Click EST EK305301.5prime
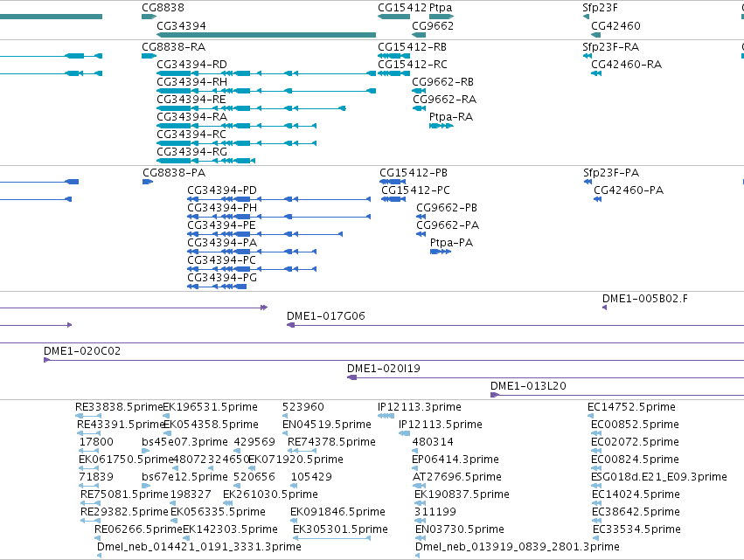Screen dimensions: 744x560 pyautogui.click(x=340, y=529)
